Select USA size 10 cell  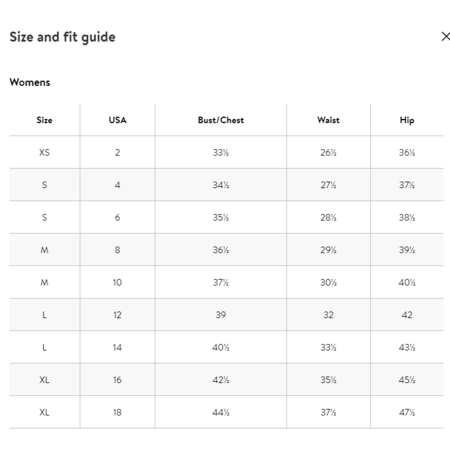coord(117,282)
